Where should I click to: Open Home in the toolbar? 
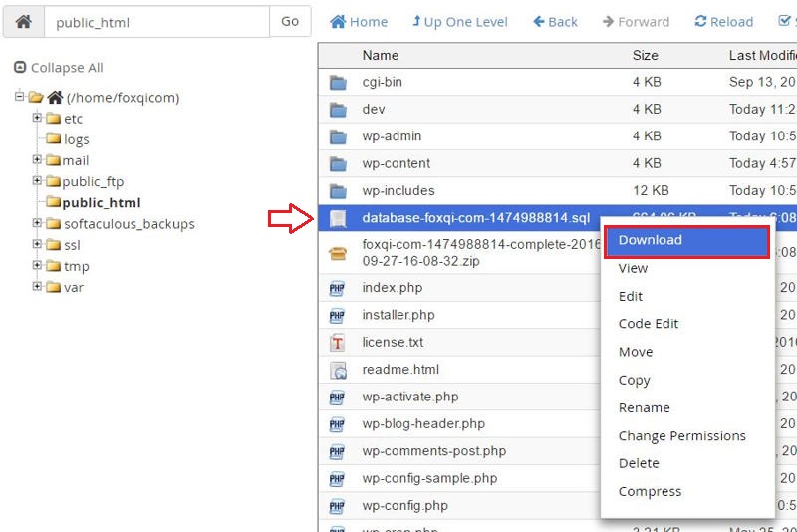pos(359,22)
